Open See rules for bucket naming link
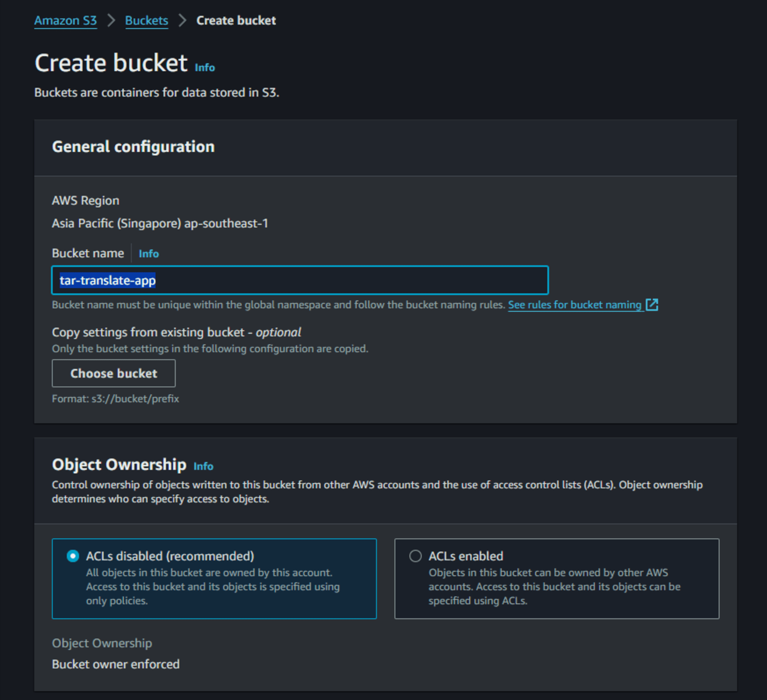This screenshot has width=767, height=700. click(574, 305)
